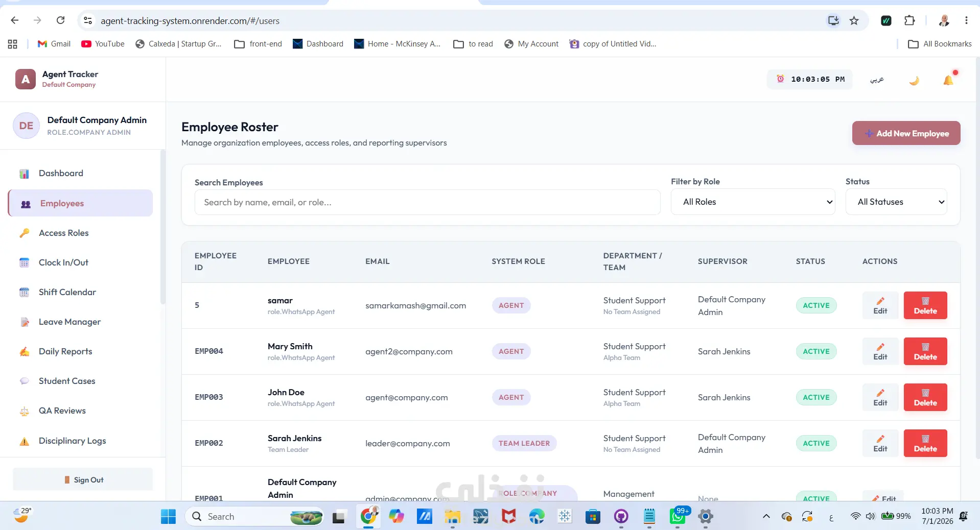Image resolution: width=980 pixels, height=530 pixels.
Task: Go to QA Reviews
Action: [80, 411]
